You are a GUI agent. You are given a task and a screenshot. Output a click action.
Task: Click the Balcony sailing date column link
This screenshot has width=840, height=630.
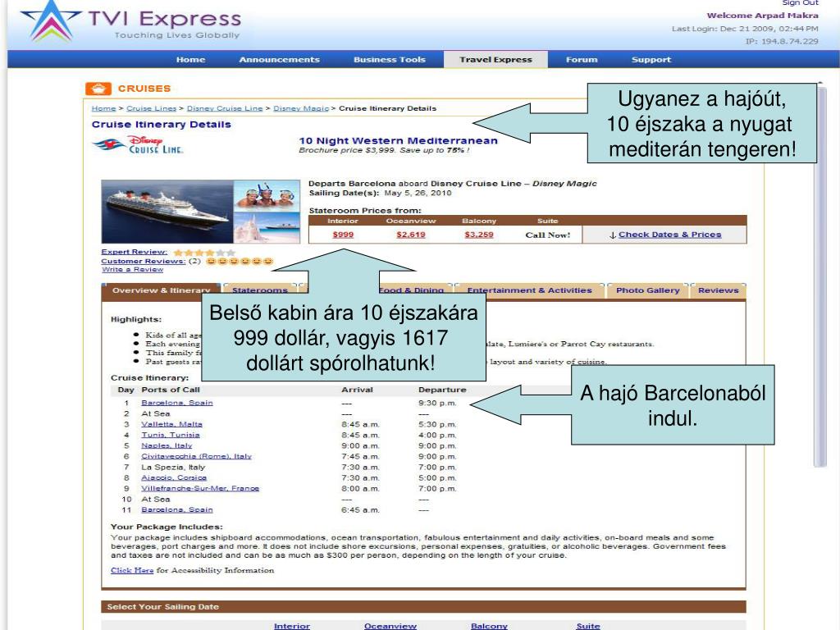(x=489, y=626)
